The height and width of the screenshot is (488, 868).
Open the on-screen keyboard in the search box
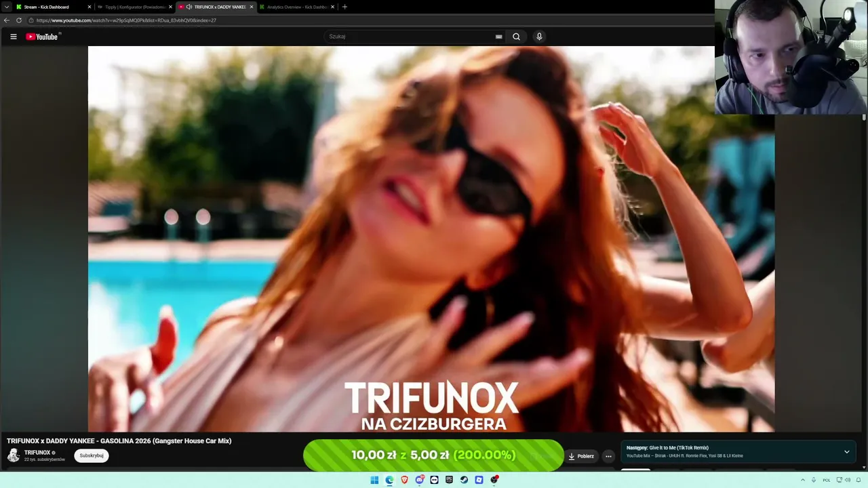pos(498,37)
